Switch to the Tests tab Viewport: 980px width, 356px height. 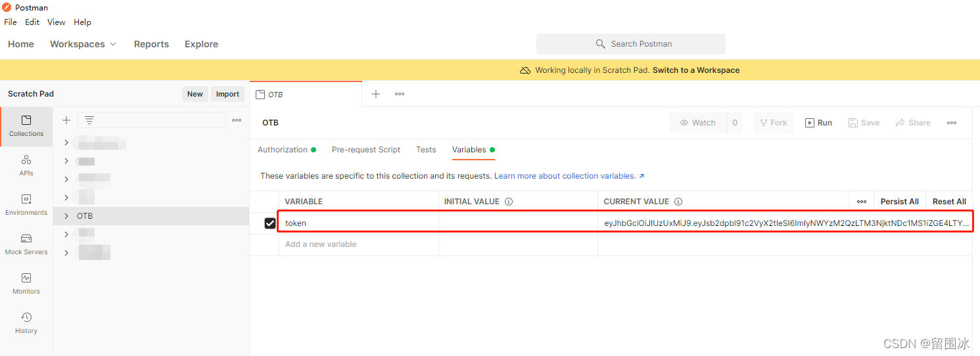point(426,150)
